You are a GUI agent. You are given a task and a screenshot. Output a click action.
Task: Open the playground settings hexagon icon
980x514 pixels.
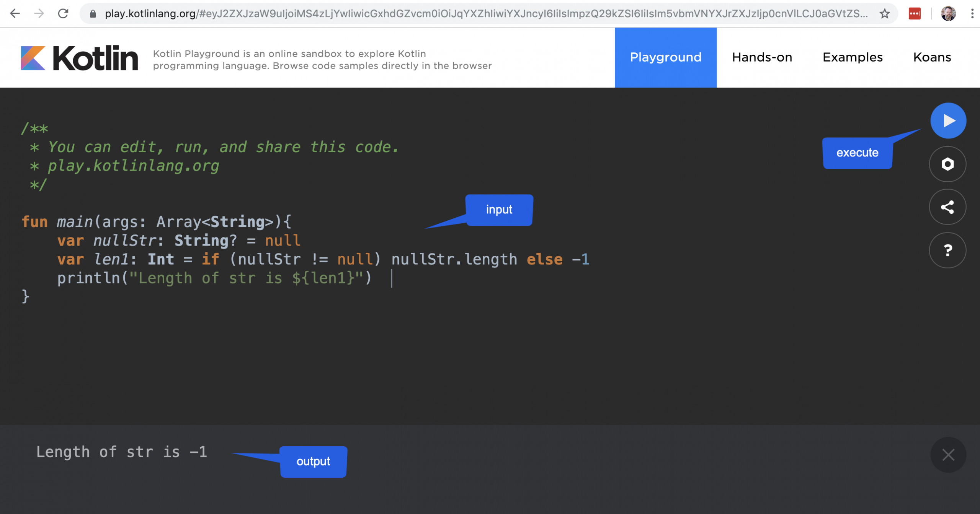[x=947, y=164]
